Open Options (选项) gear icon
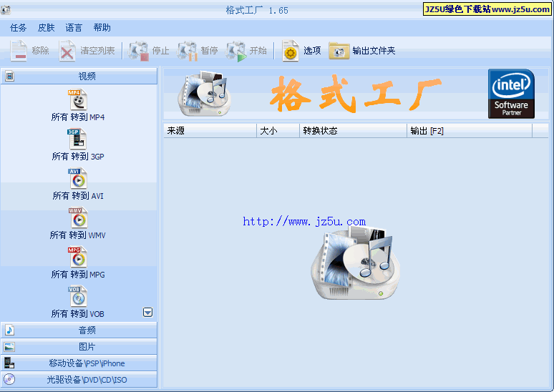The image size is (554, 392). (x=291, y=51)
